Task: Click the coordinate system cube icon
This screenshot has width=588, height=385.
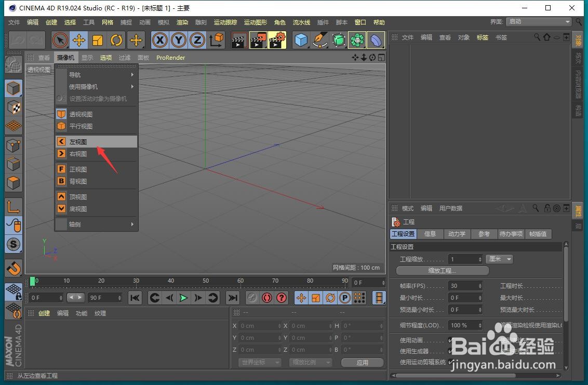Action: tap(217, 40)
